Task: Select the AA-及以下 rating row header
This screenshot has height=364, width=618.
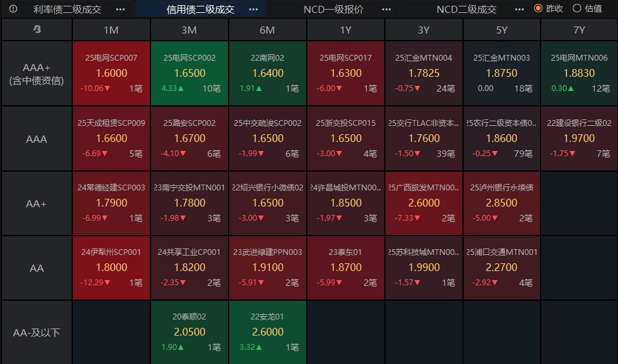Action: (37, 332)
